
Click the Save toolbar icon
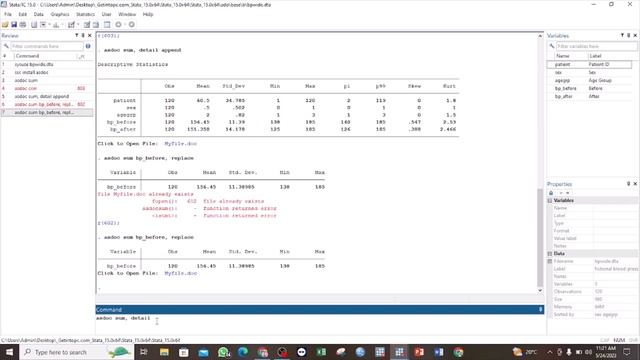(14, 25)
